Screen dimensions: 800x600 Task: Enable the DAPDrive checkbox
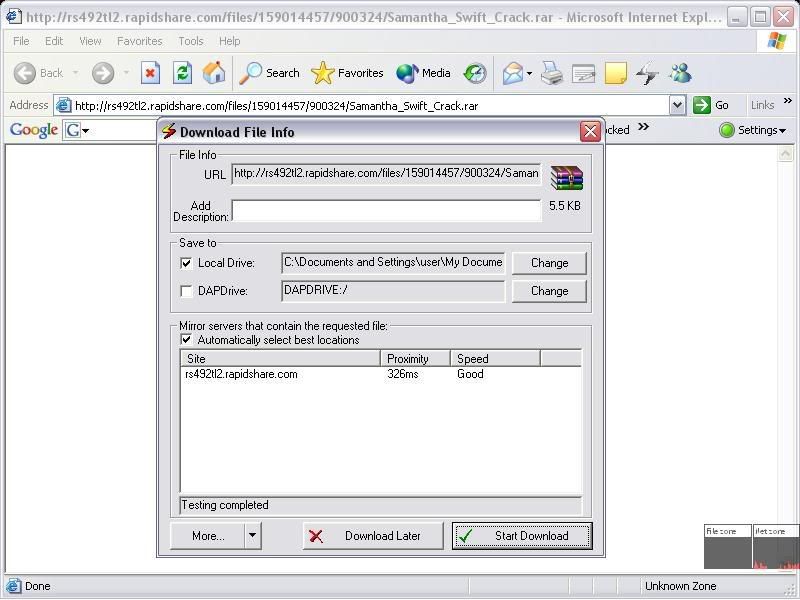pos(186,291)
